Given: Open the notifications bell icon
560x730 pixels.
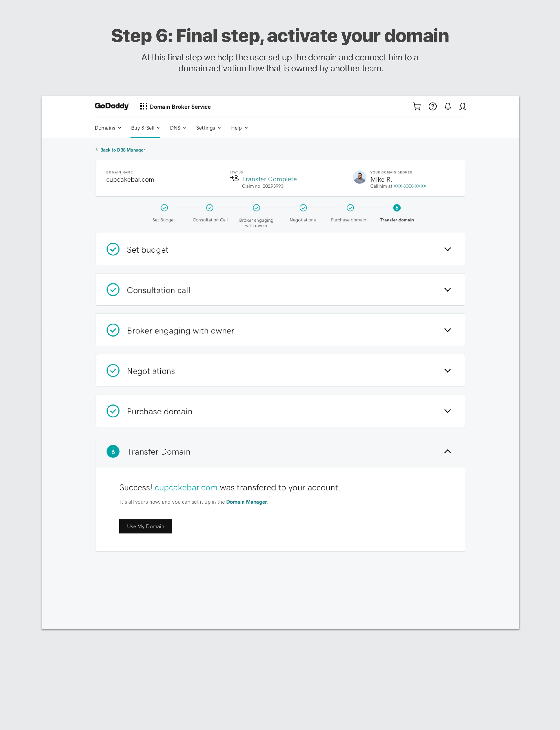Looking at the screenshot, I should 448,106.
